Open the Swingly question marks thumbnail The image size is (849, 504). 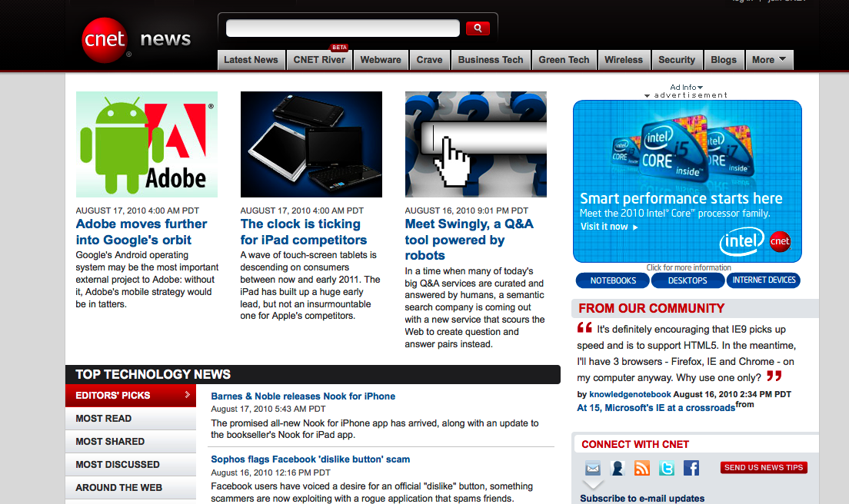click(x=476, y=144)
